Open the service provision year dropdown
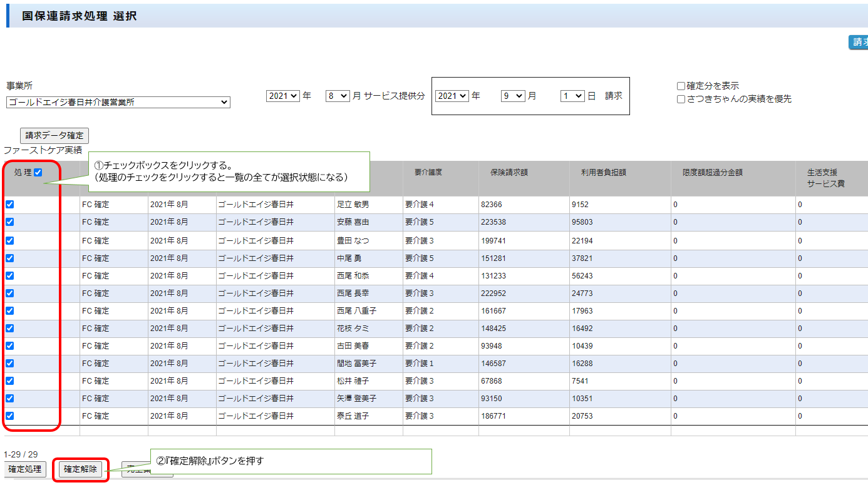 282,96
